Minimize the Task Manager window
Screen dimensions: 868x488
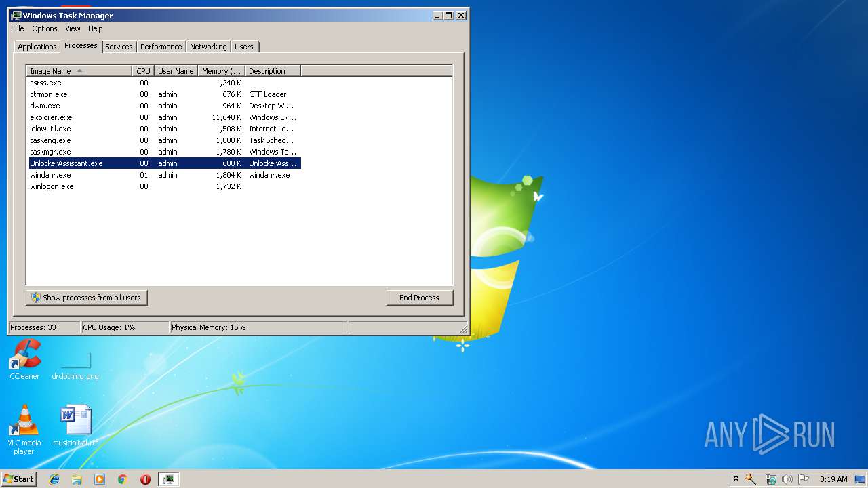(437, 15)
